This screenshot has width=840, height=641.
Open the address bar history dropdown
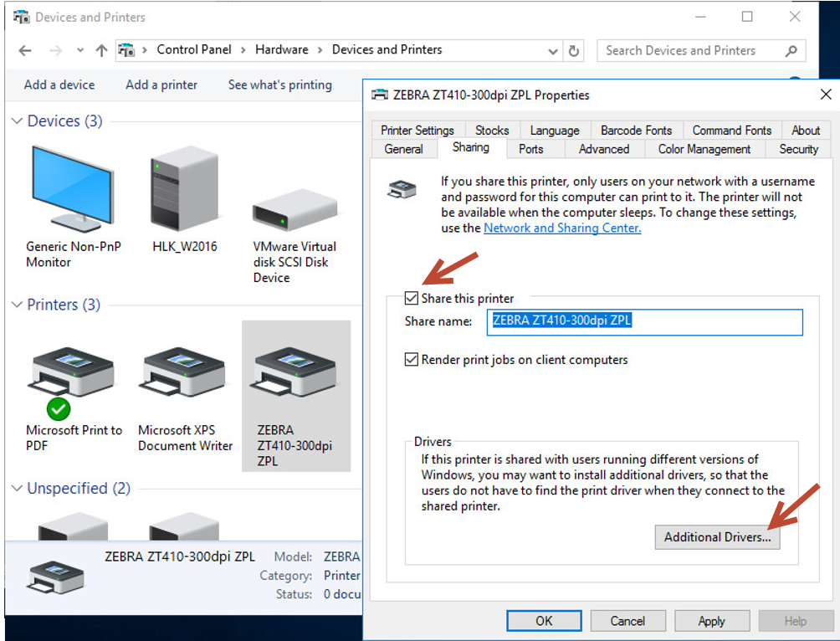tap(553, 50)
